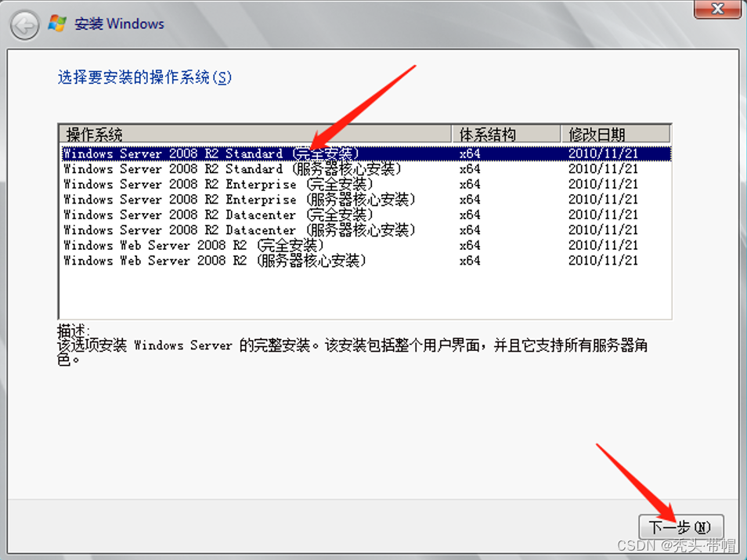Click the 修改日期 column header
The height and width of the screenshot is (560, 747).
(x=615, y=135)
